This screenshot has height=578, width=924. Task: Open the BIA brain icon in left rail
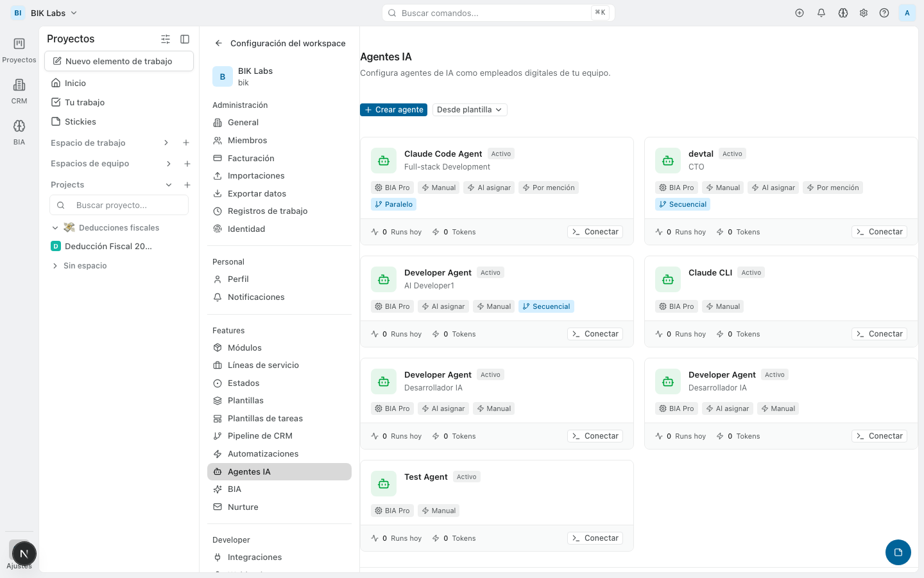tap(19, 127)
